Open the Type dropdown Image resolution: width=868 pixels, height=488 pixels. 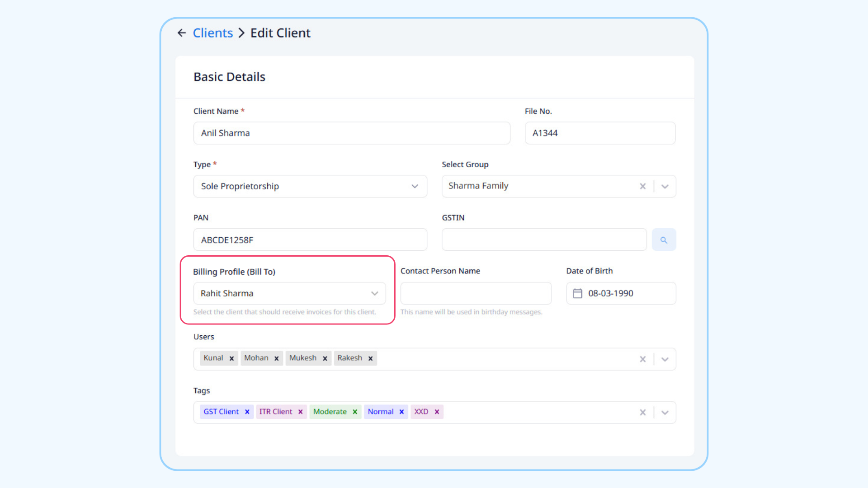tap(310, 186)
